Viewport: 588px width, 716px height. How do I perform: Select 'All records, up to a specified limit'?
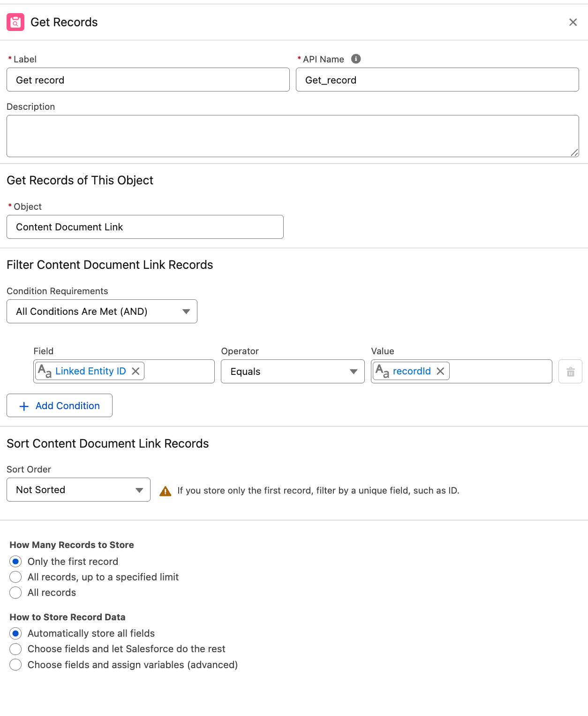pos(15,577)
